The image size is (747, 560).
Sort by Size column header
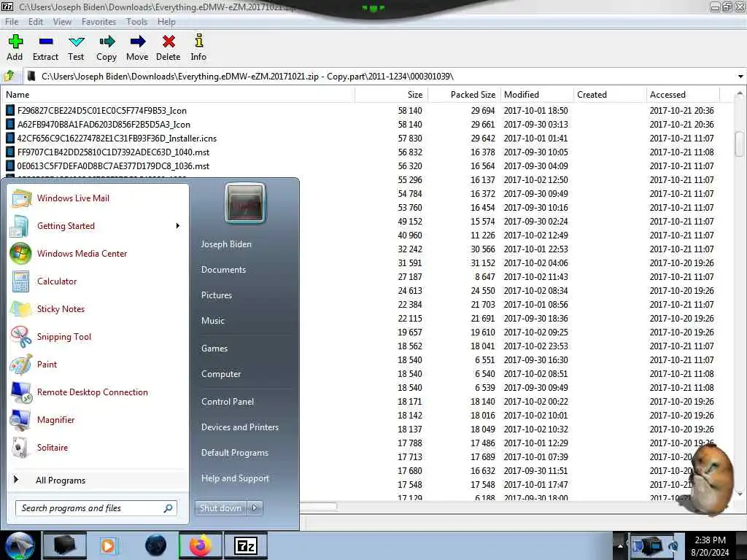click(392, 95)
